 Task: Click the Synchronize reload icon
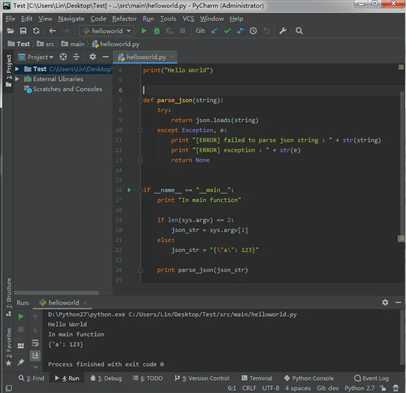(x=36, y=31)
